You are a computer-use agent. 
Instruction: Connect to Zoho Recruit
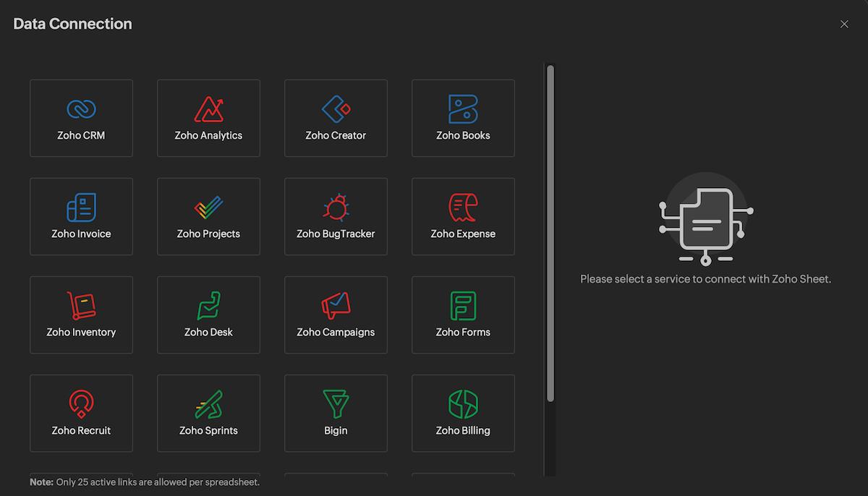(x=81, y=413)
